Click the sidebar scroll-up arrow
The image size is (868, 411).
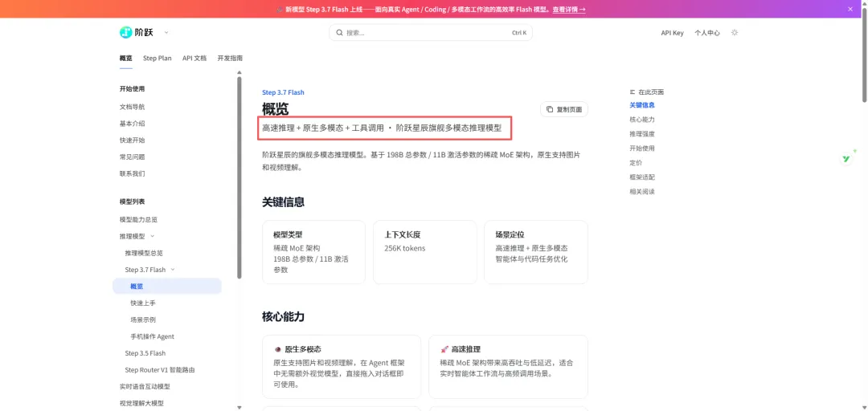tap(240, 72)
